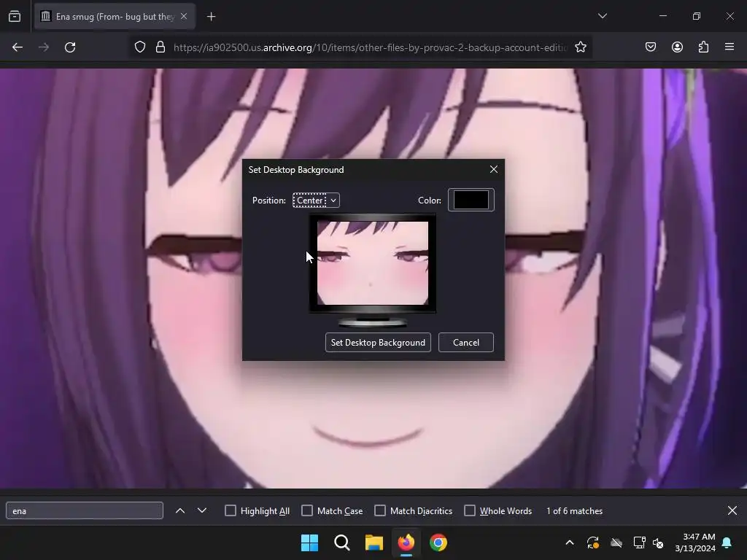The image size is (747, 560).
Task: Open Windows taskbar Search
Action: click(x=341, y=542)
